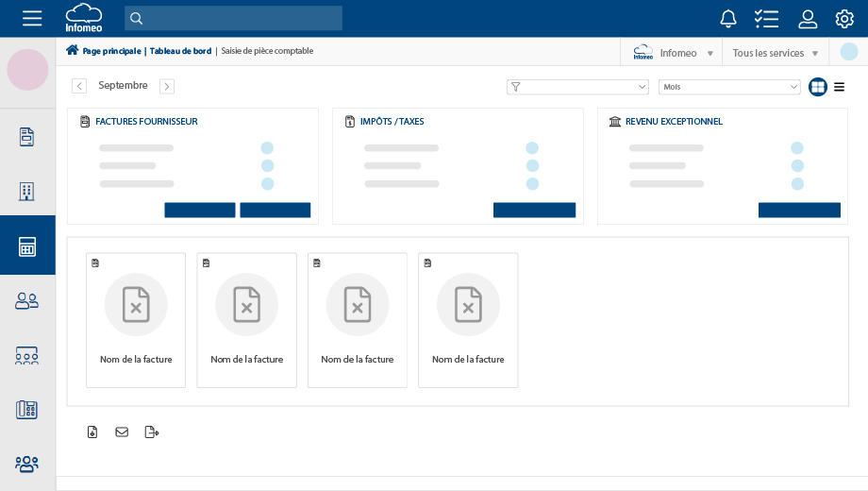This screenshot has width=868, height=491.
Task: Switch to grid view
Action: point(818,87)
